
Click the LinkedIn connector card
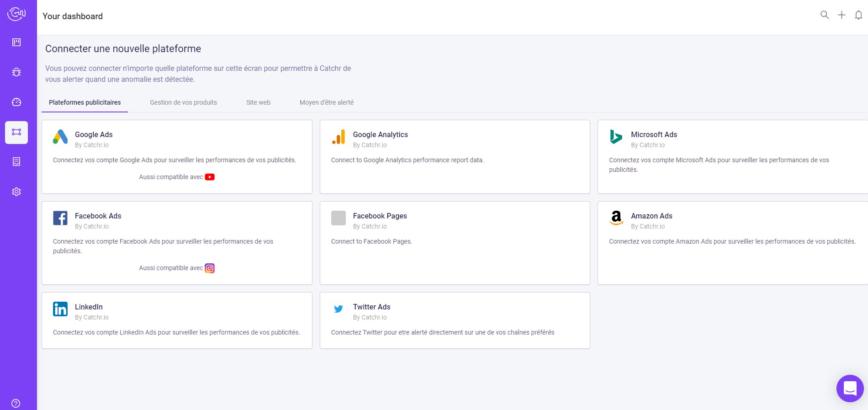click(x=177, y=320)
